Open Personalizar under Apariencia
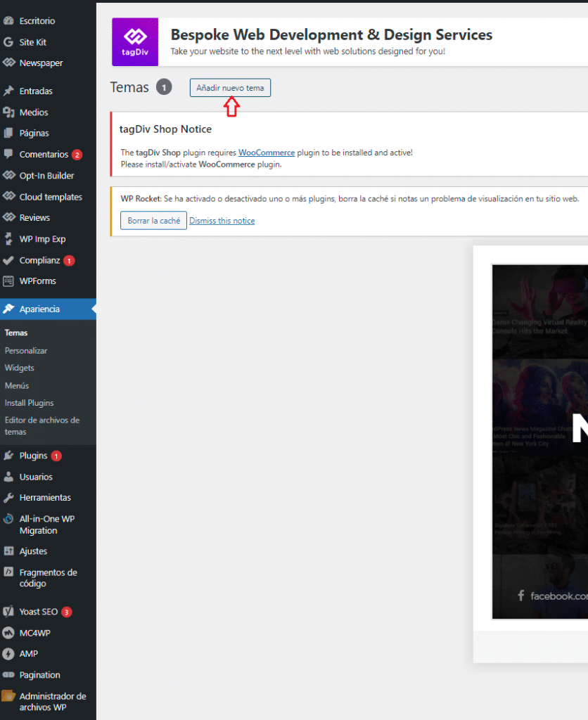588x720 pixels. tap(26, 351)
